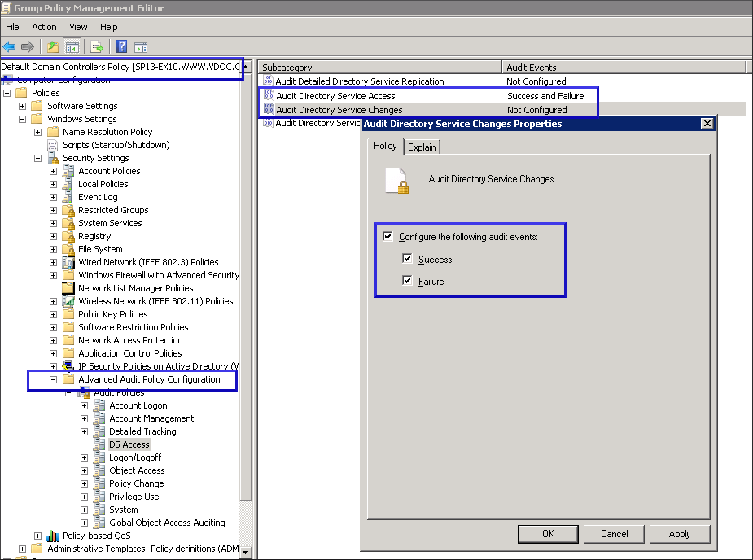The height and width of the screenshot is (560, 753).
Task: Switch to the Explain tab
Action: pyautogui.click(x=422, y=147)
